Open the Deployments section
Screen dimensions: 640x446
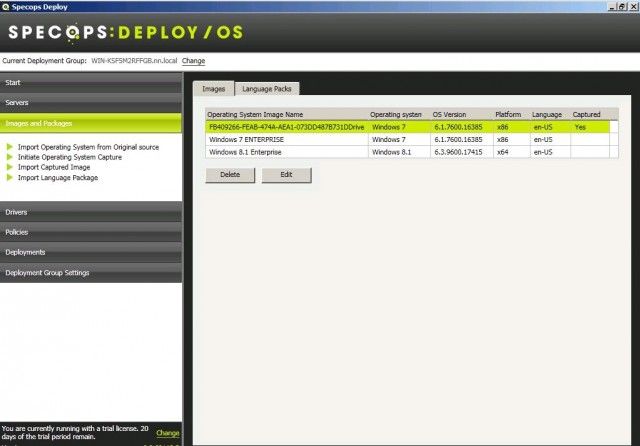(91, 253)
